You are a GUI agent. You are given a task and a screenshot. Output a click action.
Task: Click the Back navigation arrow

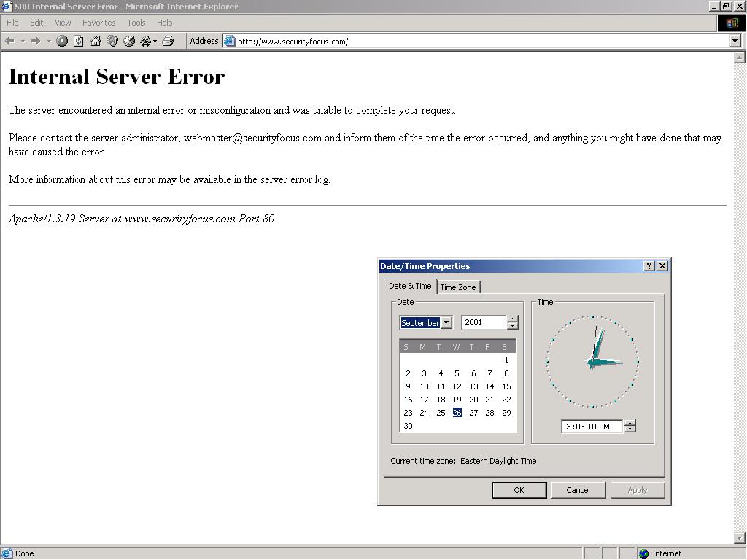click(x=9, y=41)
